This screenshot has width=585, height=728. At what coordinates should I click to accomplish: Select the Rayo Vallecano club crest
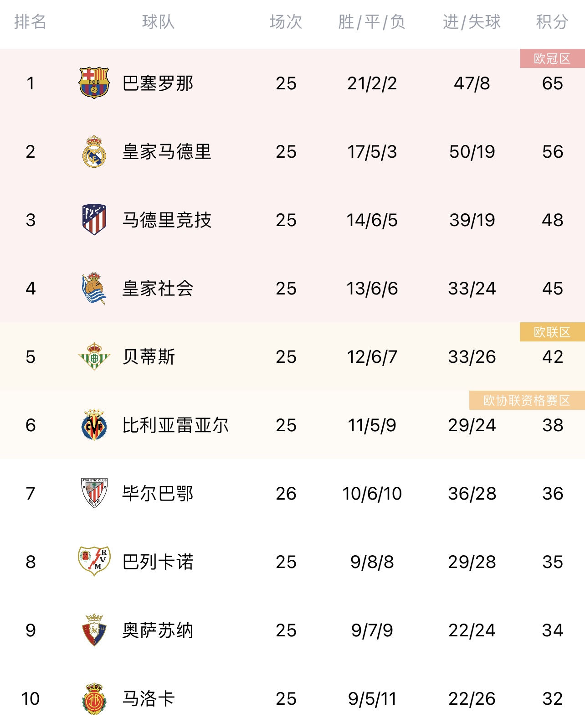click(94, 561)
